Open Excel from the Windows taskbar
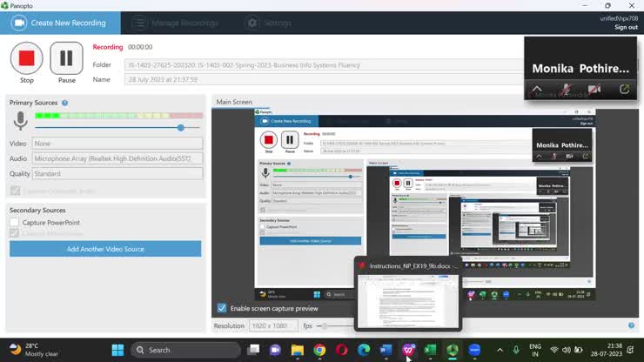The image size is (644, 362). pos(430,350)
